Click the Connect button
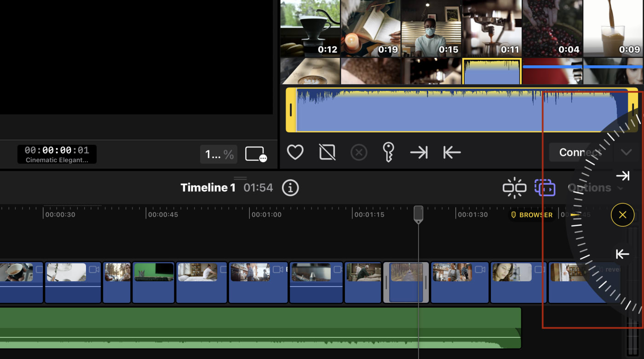 tap(581, 152)
